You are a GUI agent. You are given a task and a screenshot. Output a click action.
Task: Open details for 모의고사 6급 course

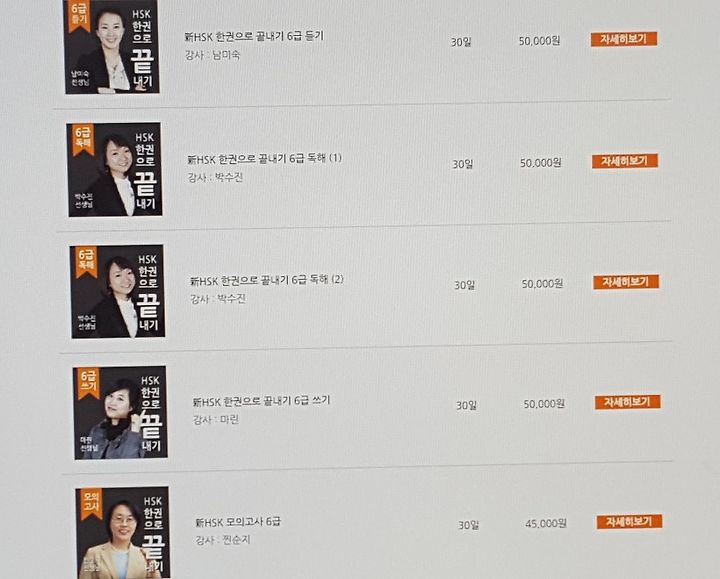point(630,522)
